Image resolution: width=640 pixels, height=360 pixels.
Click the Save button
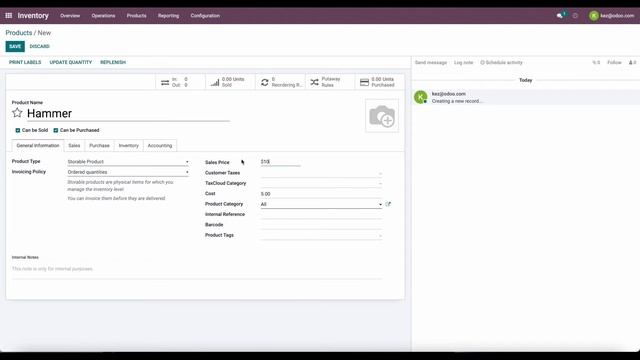(x=15, y=47)
